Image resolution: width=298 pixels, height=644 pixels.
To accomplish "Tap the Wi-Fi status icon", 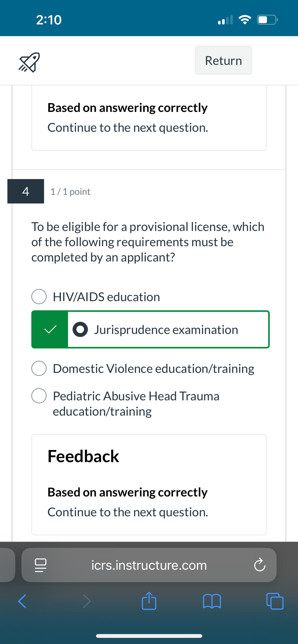I will pos(245,20).
